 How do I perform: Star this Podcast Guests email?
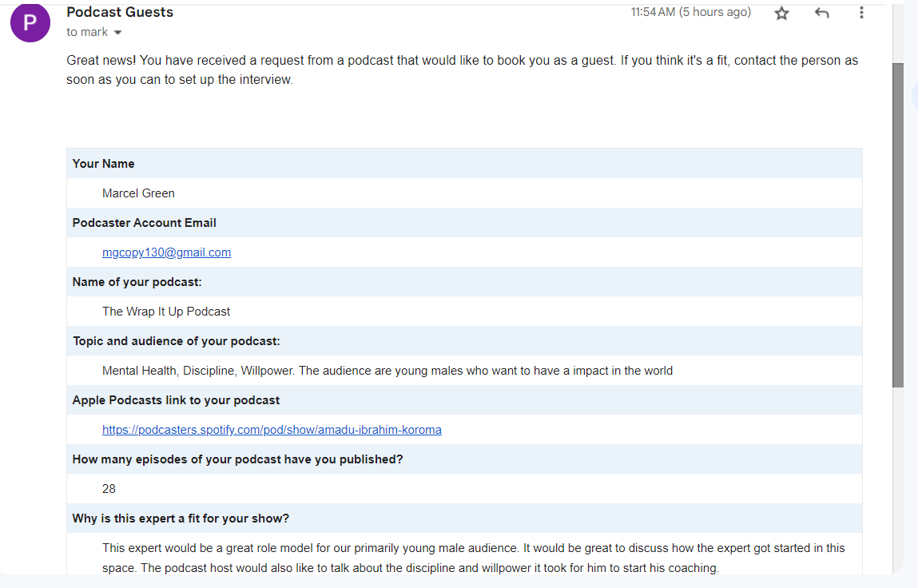(781, 13)
